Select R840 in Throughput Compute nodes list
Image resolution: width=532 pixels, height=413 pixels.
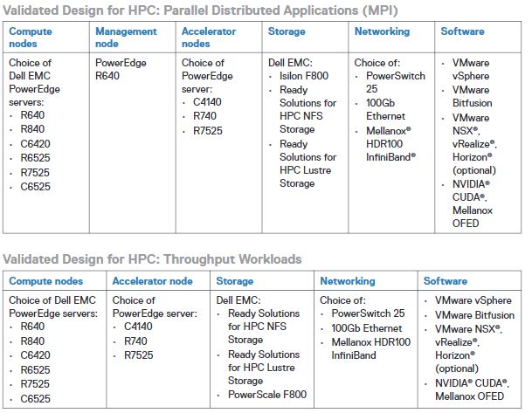tap(32, 341)
